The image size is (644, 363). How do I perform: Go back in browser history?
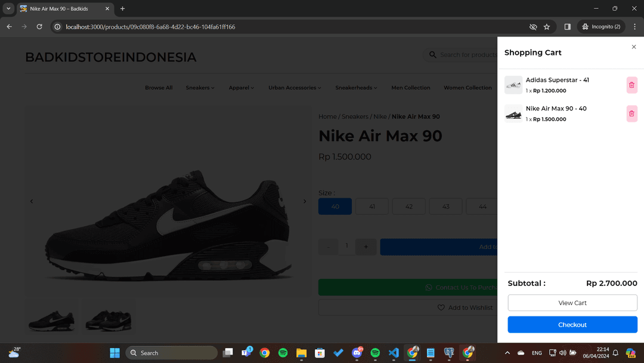9,27
